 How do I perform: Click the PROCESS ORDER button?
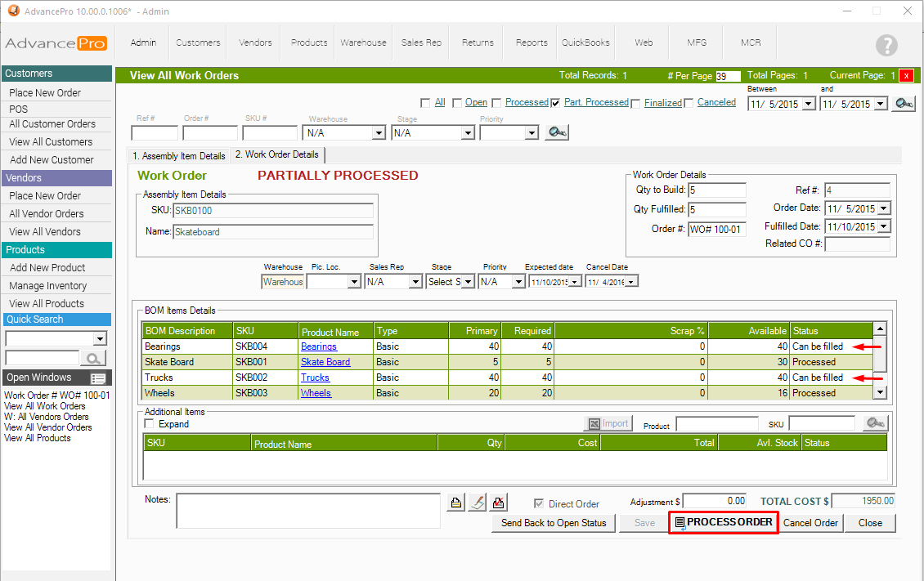pyautogui.click(x=723, y=523)
